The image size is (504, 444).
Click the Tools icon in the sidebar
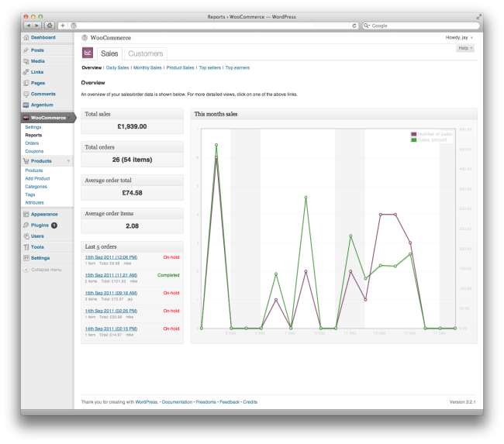[26, 246]
